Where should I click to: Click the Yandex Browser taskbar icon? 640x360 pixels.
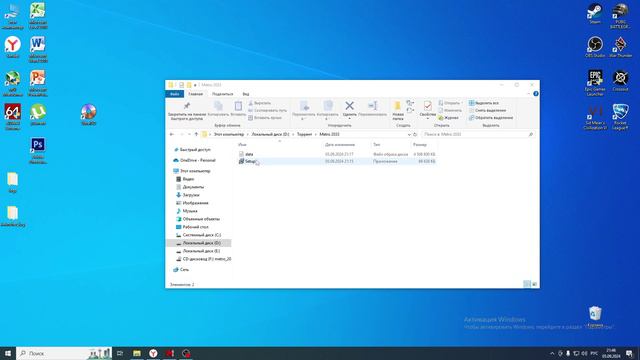pyautogui.click(x=153, y=353)
